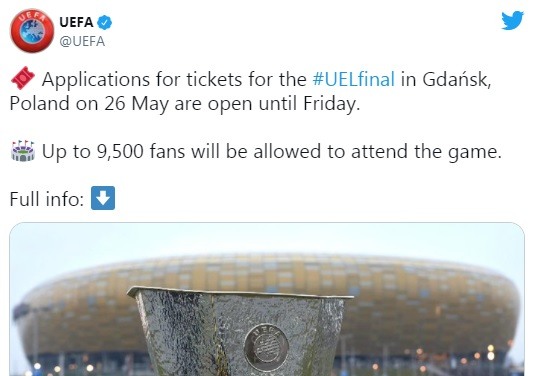
Task: Click 'open until Friday' text
Action: [284, 103]
